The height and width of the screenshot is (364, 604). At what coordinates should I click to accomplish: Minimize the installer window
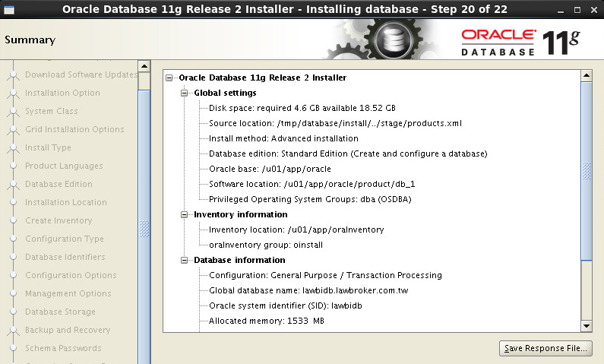pos(561,11)
